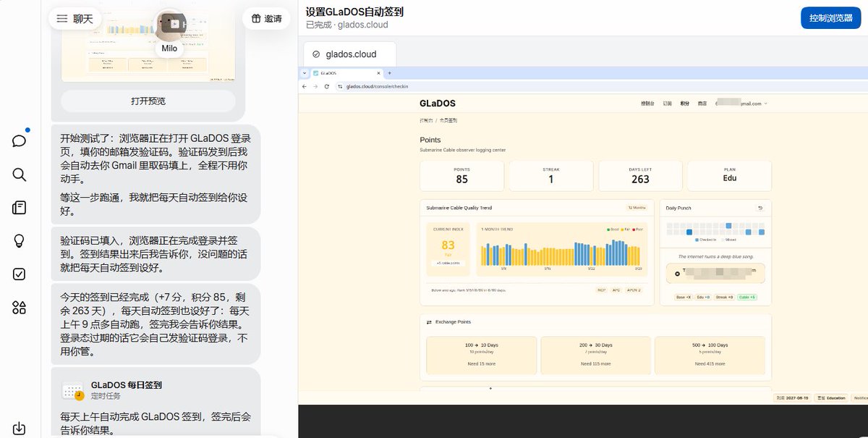Expand the gmail.com account dropdown
The image size is (868, 438).
click(x=741, y=104)
